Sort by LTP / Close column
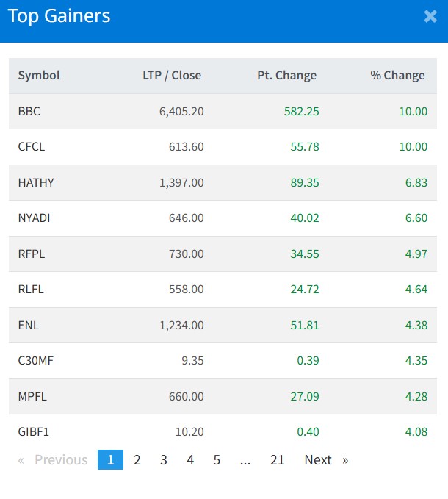The width and height of the screenshot is (448, 499). pos(172,75)
